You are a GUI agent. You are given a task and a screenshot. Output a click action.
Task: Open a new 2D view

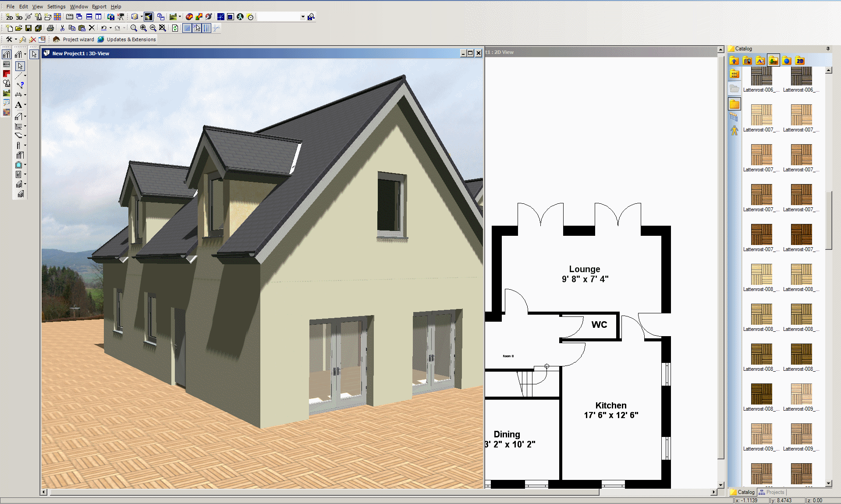click(9, 17)
